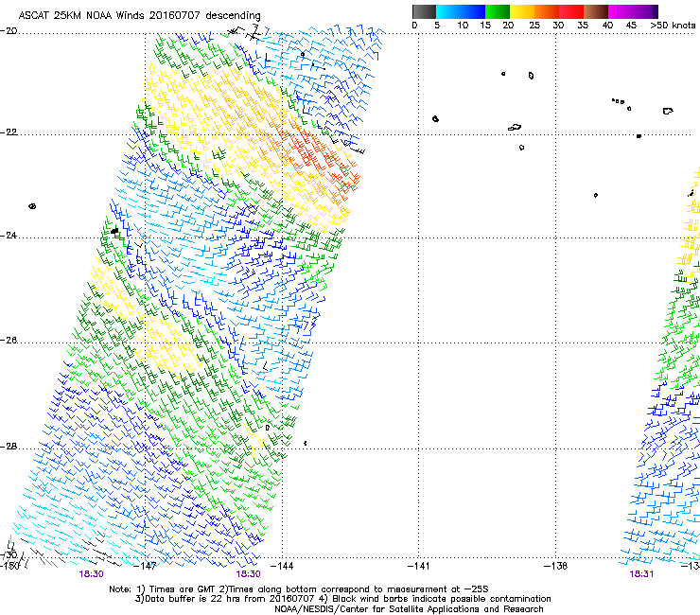Click the gray 0-5 knots legend swatch
700x615 pixels.
tap(424, 11)
